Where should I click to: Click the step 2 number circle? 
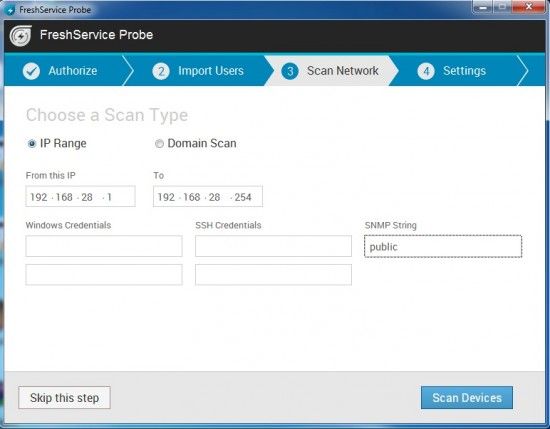[x=161, y=71]
